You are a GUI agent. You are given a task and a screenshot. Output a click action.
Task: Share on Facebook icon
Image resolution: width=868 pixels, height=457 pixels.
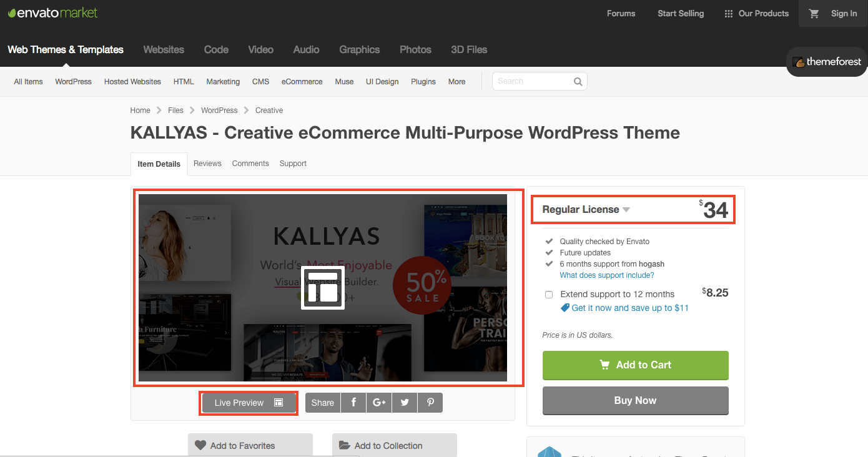(353, 403)
